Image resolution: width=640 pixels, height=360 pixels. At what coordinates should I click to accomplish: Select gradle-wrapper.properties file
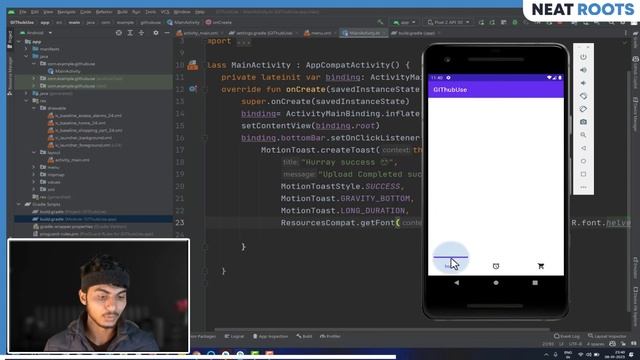80,227
